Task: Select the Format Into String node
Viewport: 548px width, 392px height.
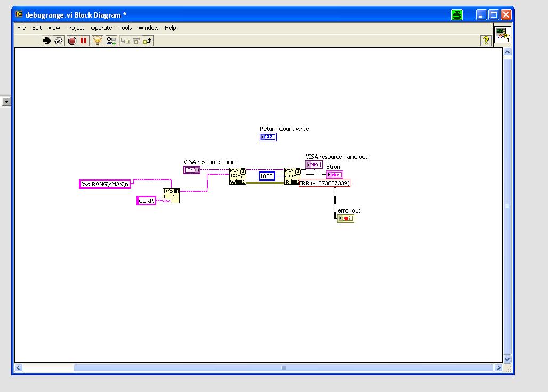Action: (x=171, y=196)
